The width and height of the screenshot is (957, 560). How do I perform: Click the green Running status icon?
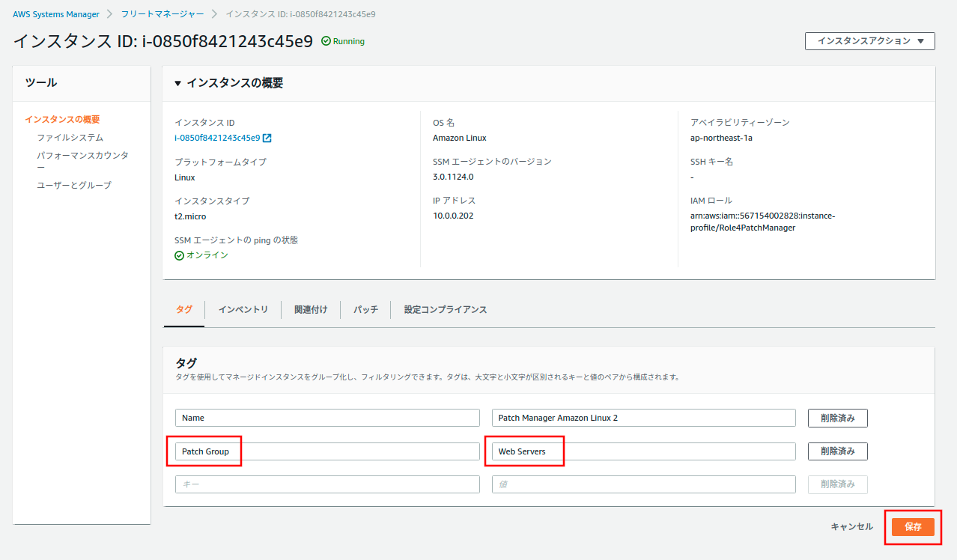[326, 41]
